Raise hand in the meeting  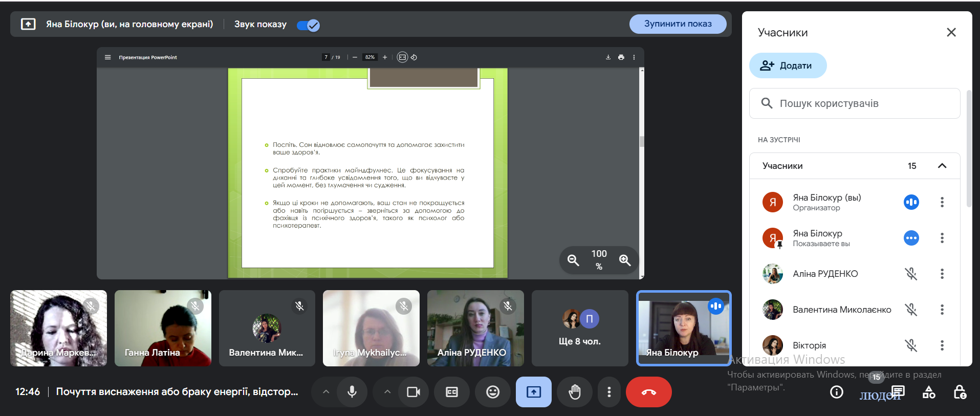[x=575, y=392]
